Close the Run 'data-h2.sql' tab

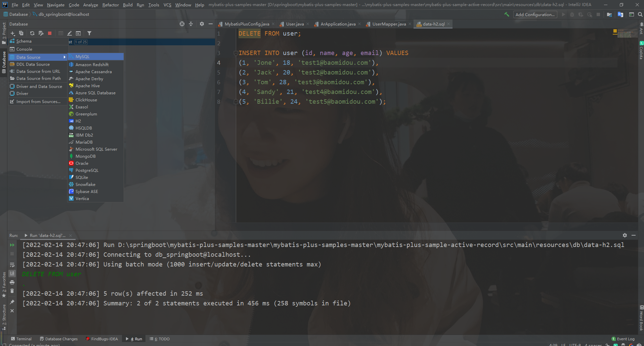click(71, 235)
